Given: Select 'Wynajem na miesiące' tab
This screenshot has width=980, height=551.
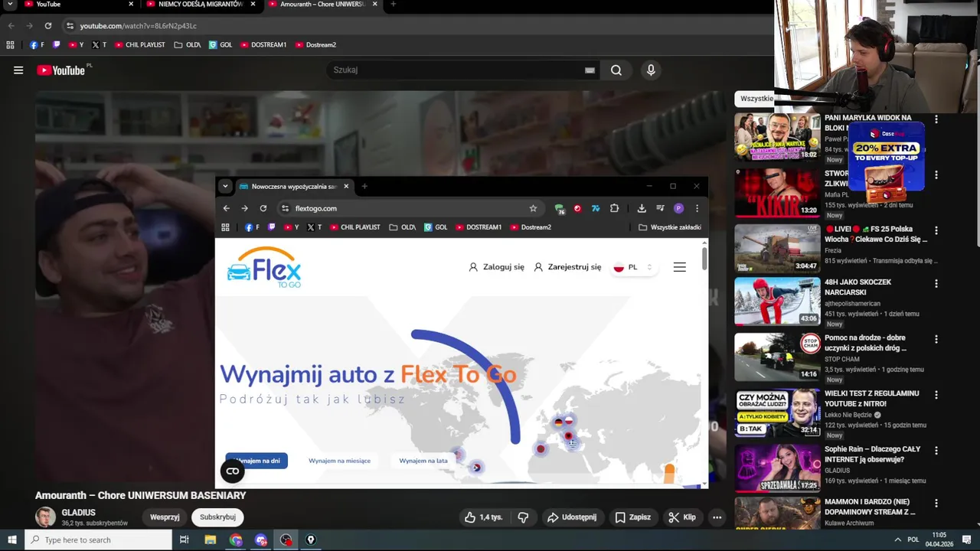Looking at the screenshot, I should click(339, 461).
